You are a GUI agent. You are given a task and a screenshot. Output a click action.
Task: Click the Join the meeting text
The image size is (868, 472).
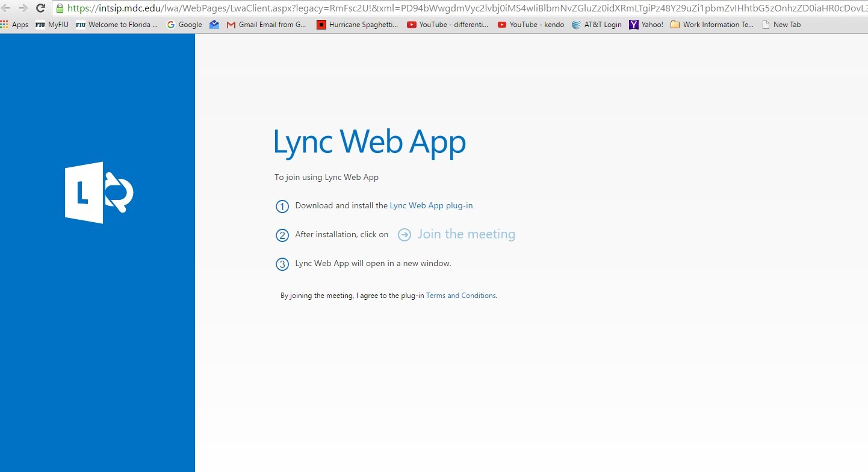(467, 234)
